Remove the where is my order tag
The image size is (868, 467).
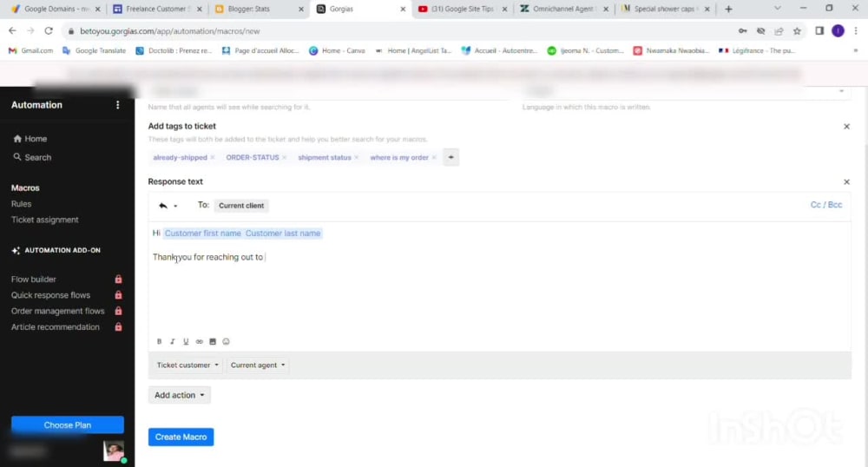click(x=434, y=157)
